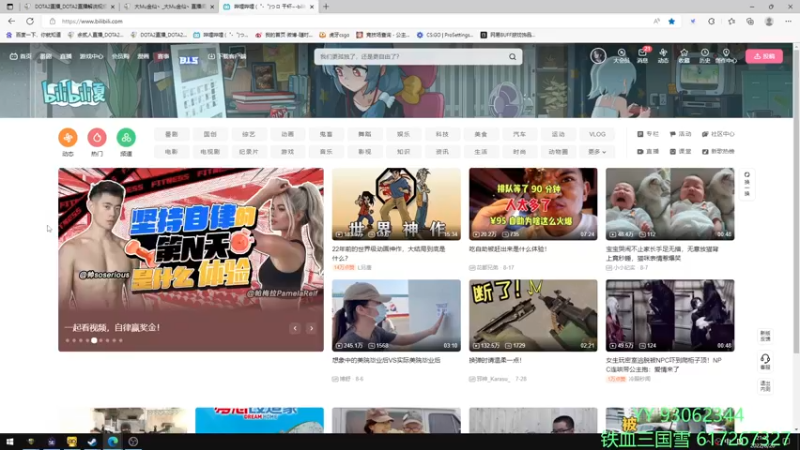This screenshot has height=450, width=800.
Task: Click the bilibili summer logo
Action: pos(74,93)
